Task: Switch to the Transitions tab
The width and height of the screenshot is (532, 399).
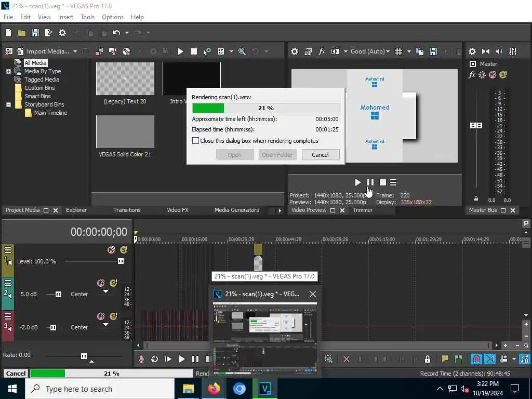Action: click(127, 210)
